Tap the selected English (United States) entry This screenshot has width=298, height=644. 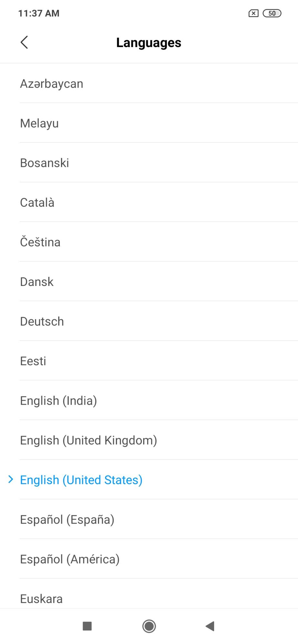click(x=81, y=480)
